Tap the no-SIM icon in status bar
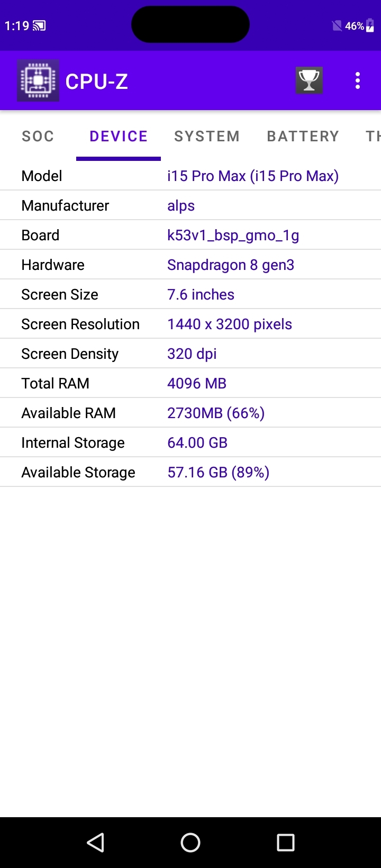This screenshot has height=868, width=381. (x=337, y=25)
